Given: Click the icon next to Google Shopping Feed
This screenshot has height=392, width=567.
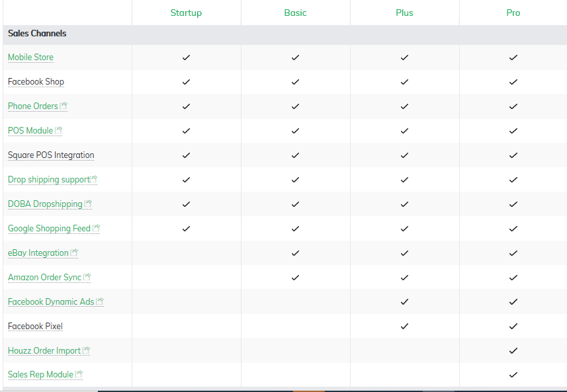Looking at the screenshot, I should 97,228.
